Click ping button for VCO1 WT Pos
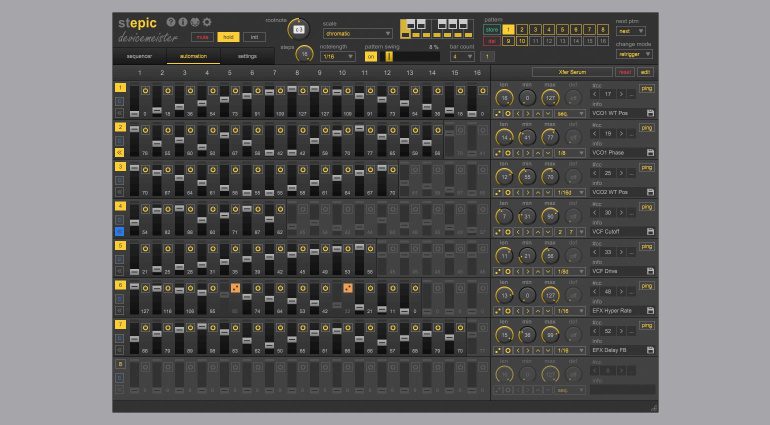This screenshot has width=770, height=425. point(647,88)
